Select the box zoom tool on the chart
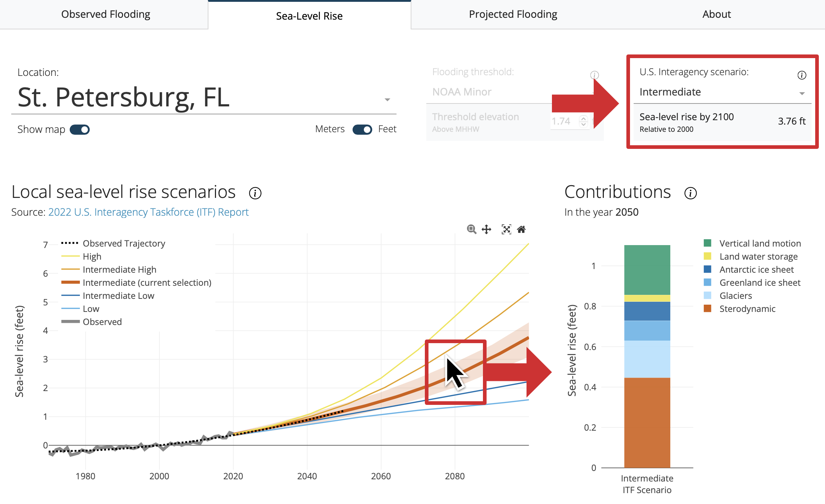Screen dimensions: 825x504 [x=471, y=229]
